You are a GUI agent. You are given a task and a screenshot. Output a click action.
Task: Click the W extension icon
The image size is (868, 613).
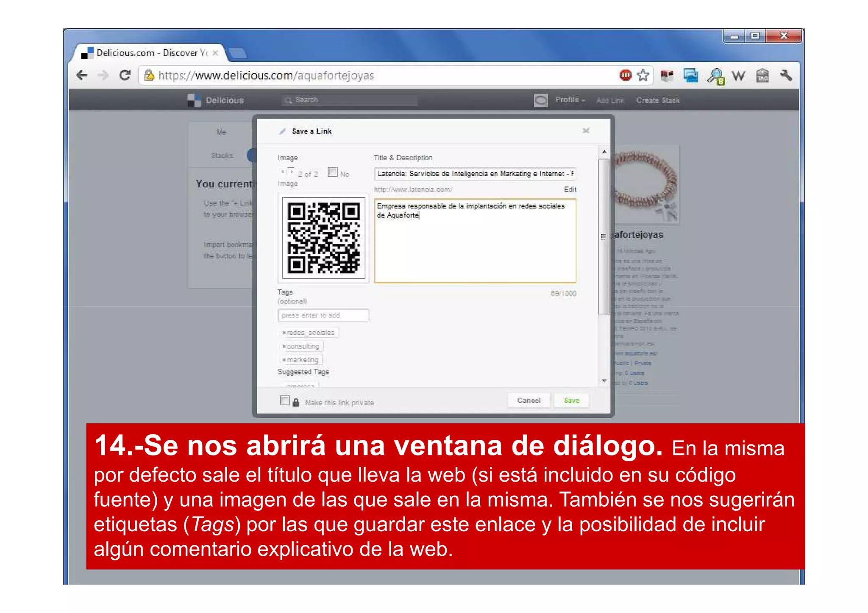pos(739,76)
